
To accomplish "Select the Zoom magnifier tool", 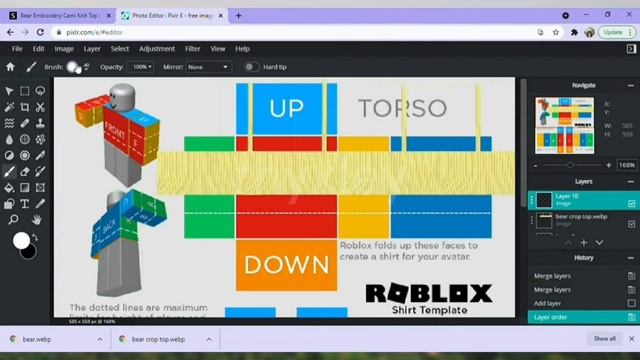I will 13,220.
